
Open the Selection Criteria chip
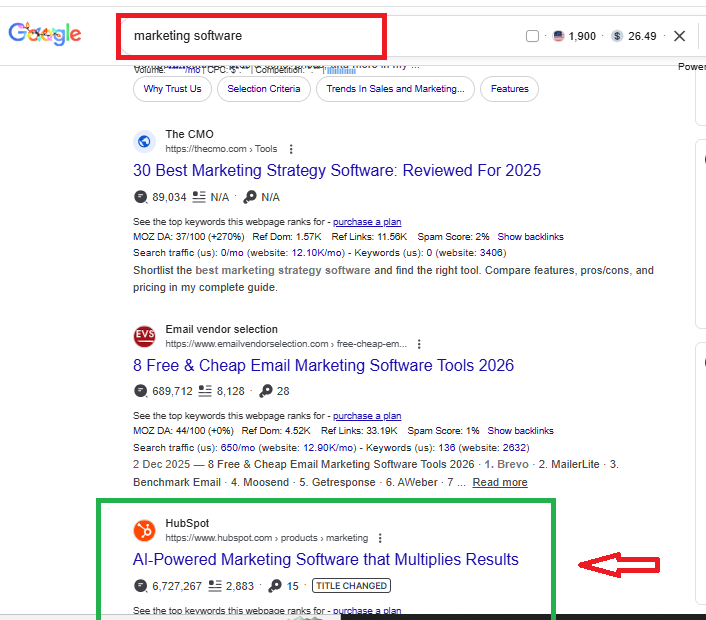pos(264,89)
